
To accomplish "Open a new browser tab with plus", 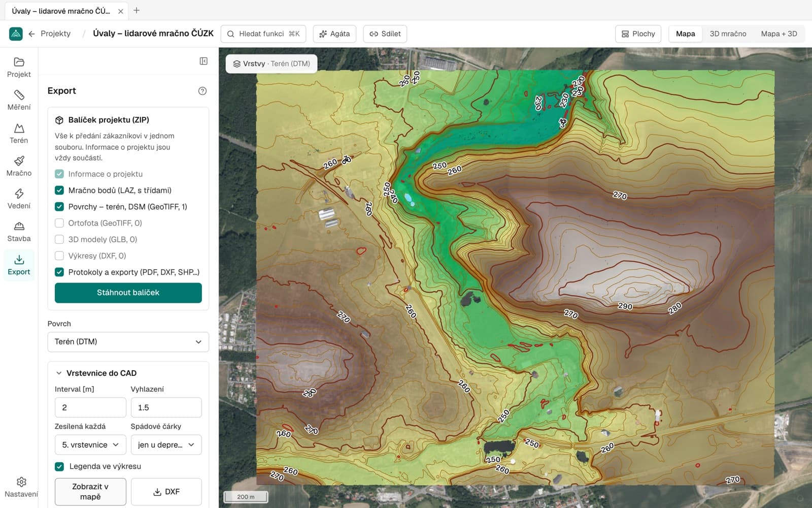I will coord(137,10).
